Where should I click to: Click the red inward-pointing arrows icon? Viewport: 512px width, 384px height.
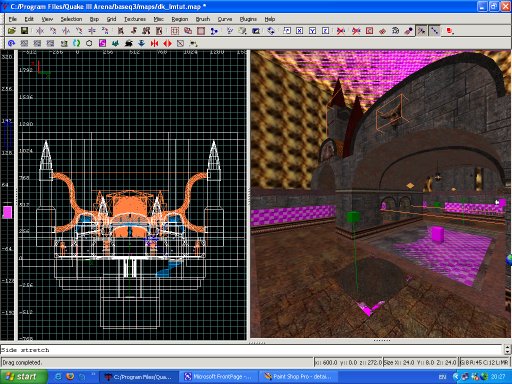[x=154, y=43]
